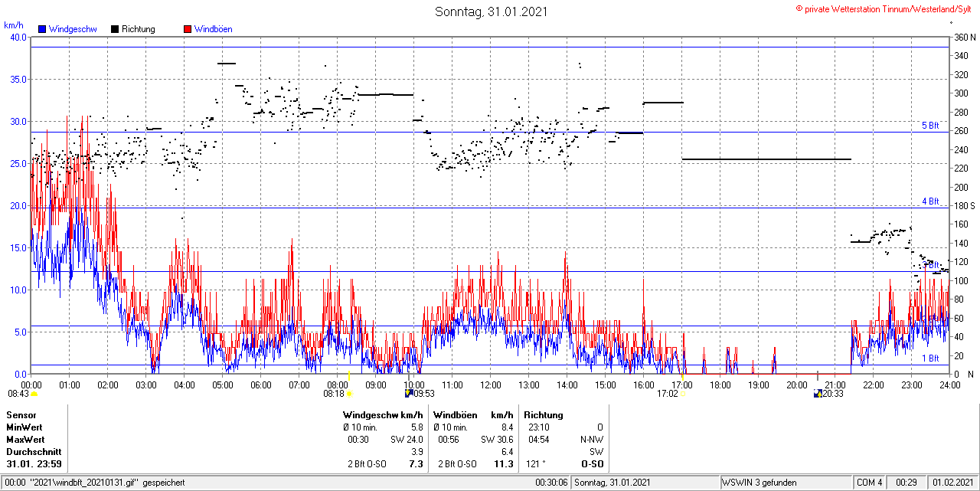Select the Windgeschw legend label
This screenshot has width=980, height=491.
(73, 29)
